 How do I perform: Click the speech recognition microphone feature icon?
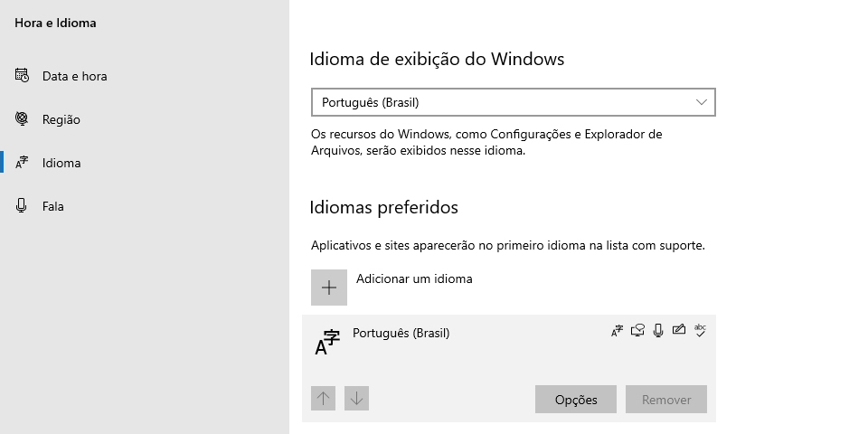pos(657,331)
